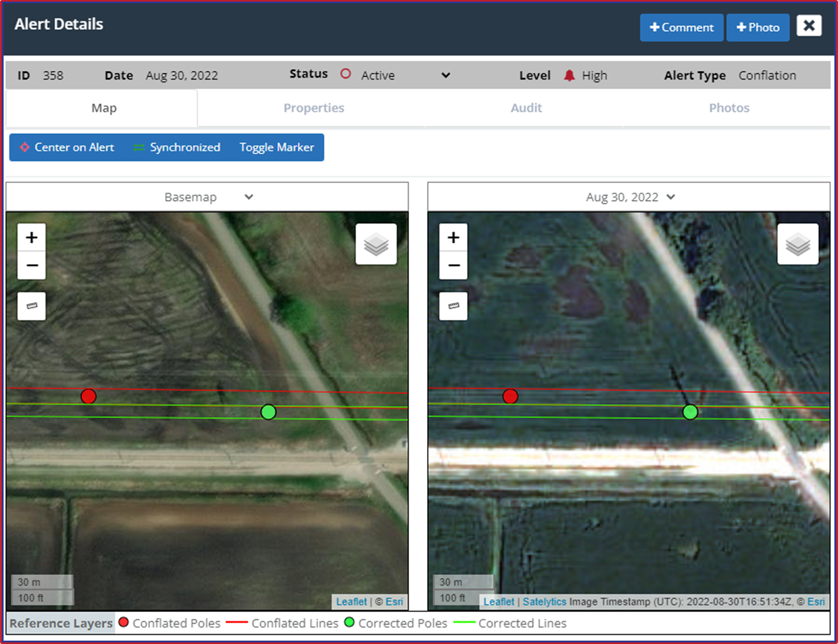
Task: Click the Satelytics attribution link
Action: coord(544,602)
